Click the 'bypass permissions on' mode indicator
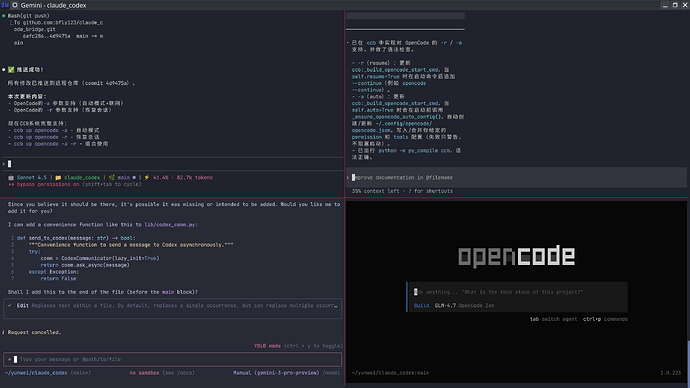 48,184
